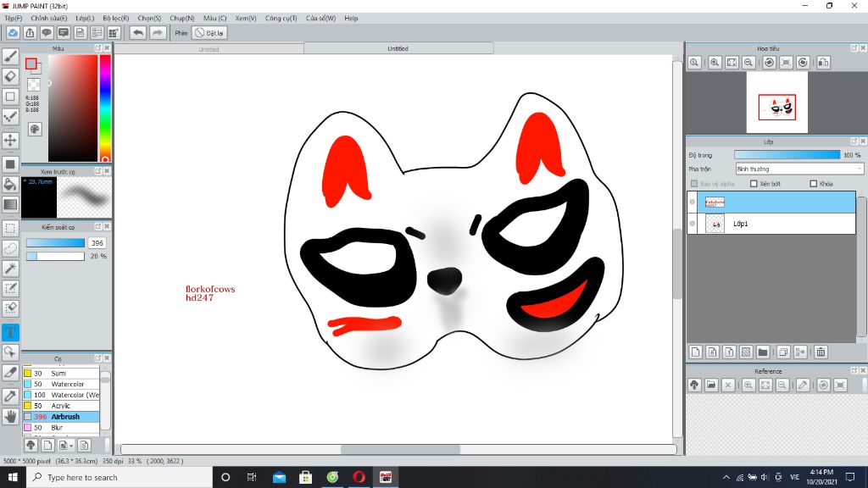This screenshot has height=488, width=868.
Task: Select the Bucket fill tool
Action: 10,184
